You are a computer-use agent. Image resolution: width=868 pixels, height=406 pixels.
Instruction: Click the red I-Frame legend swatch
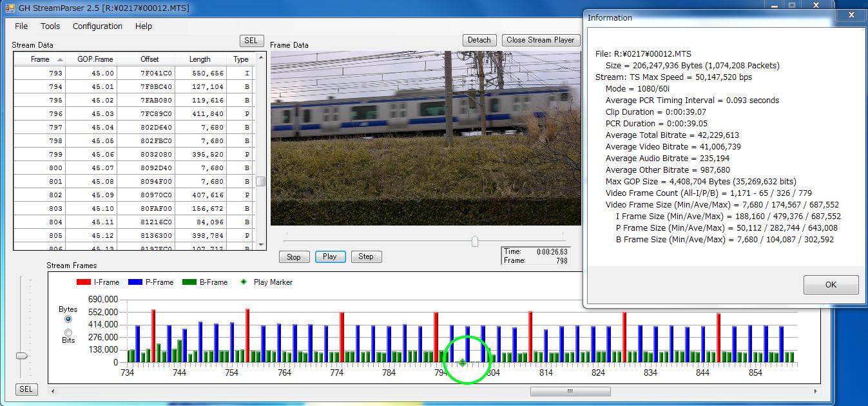tap(84, 282)
